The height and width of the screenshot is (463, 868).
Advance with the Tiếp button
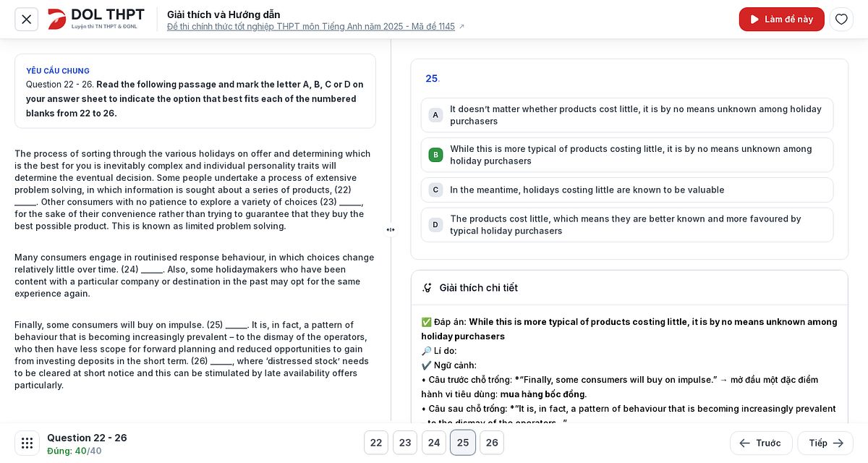[825, 443]
